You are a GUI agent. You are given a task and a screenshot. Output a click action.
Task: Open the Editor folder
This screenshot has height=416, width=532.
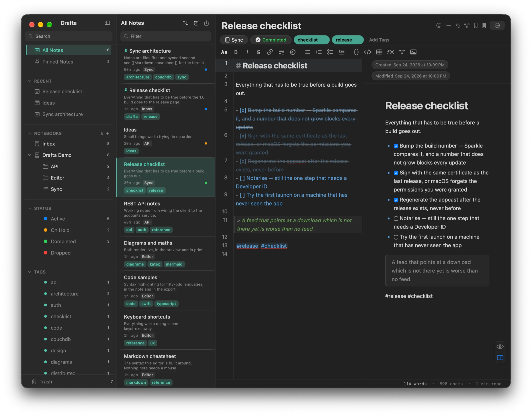pos(68,178)
